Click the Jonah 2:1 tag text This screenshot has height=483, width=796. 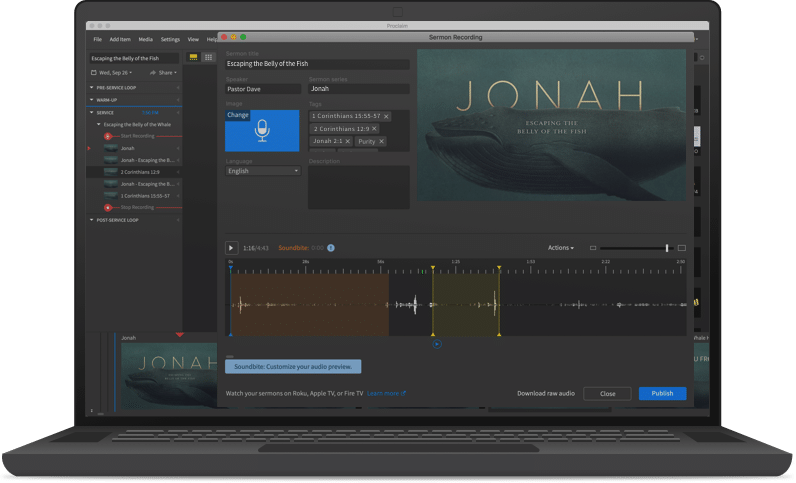click(x=327, y=141)
